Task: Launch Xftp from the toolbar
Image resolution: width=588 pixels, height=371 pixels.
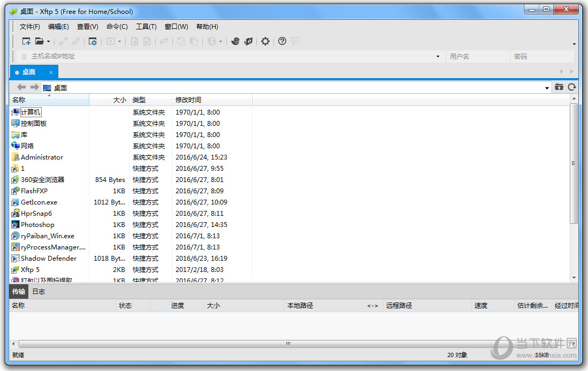Action: (x=249, y=41)
